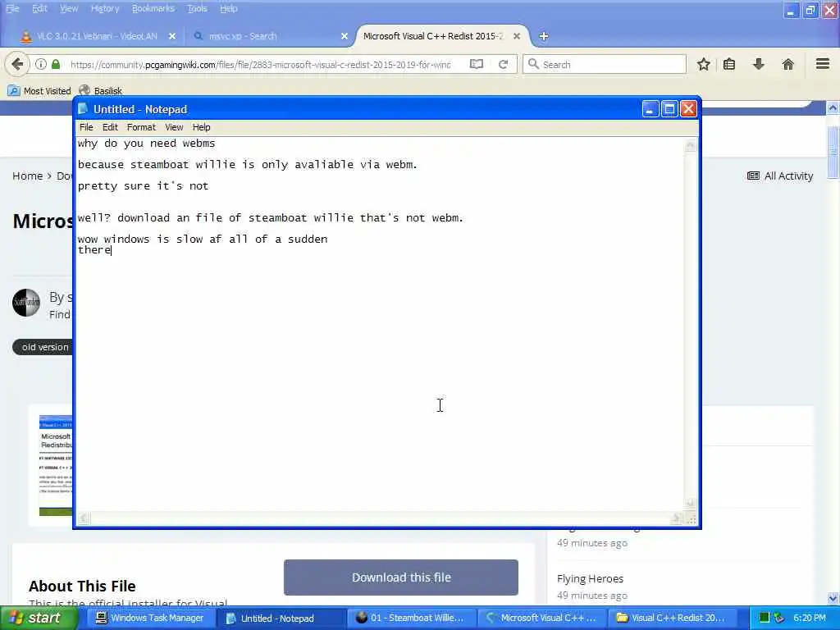The image size is (840, 630).
Task: Open Notepad's Help menu
Action: (202, 127)
